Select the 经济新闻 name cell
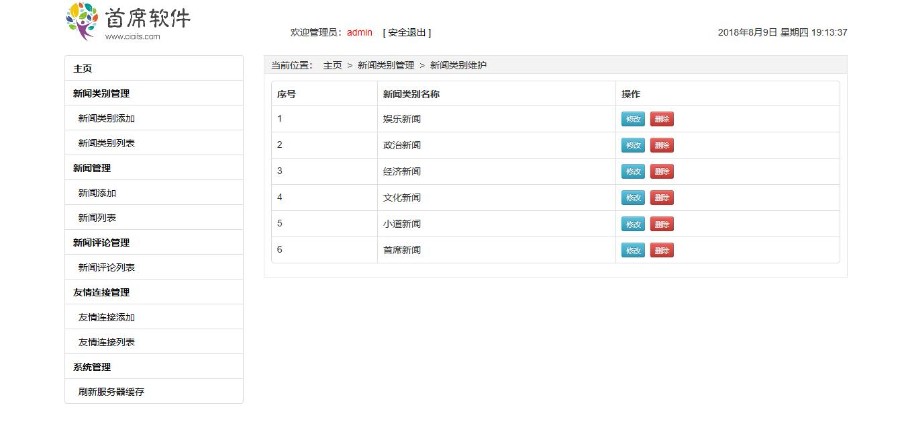Viewport: 900px width, 426px height. click(x=496, y=171)
